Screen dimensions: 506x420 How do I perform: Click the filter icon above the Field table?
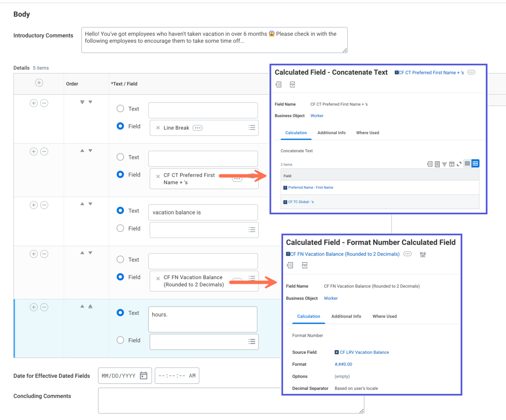[444, 164]
